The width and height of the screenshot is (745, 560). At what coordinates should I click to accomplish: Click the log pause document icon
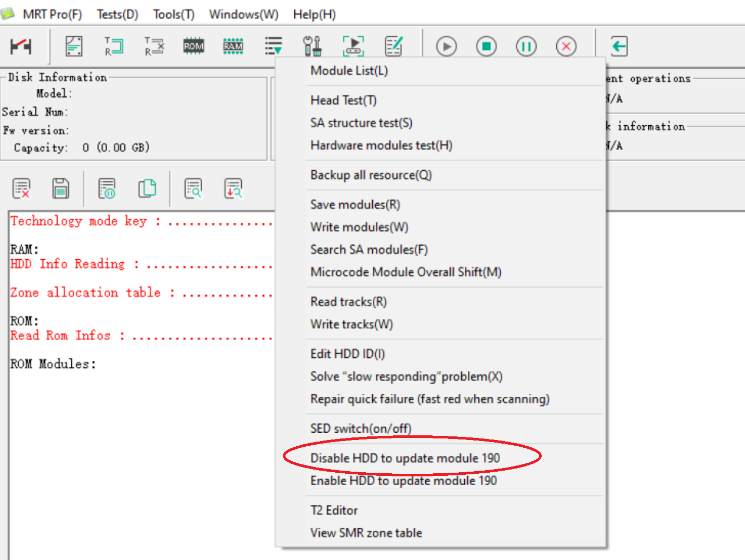(107, 189)
